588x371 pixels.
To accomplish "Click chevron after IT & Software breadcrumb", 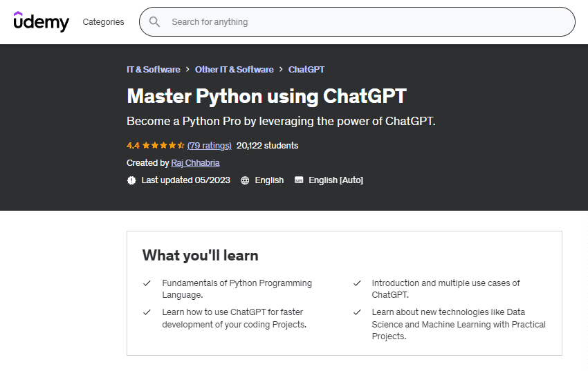I will click(187, 70).
